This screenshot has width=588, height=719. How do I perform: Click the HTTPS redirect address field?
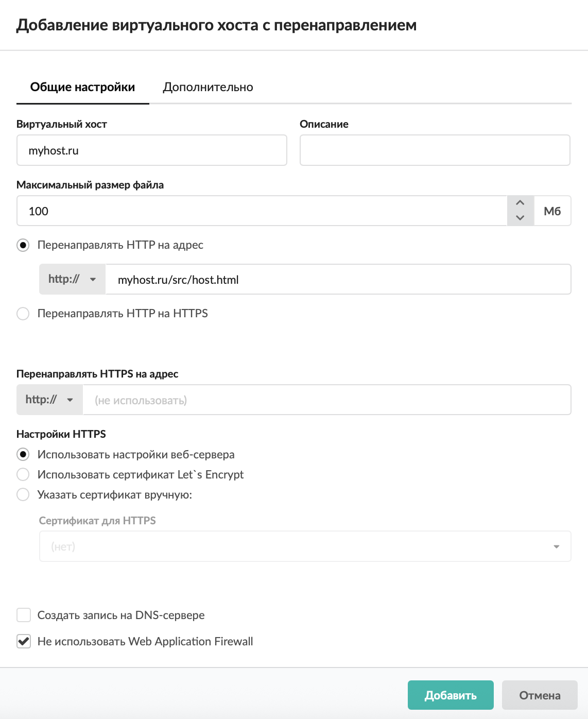click(326, 400)
